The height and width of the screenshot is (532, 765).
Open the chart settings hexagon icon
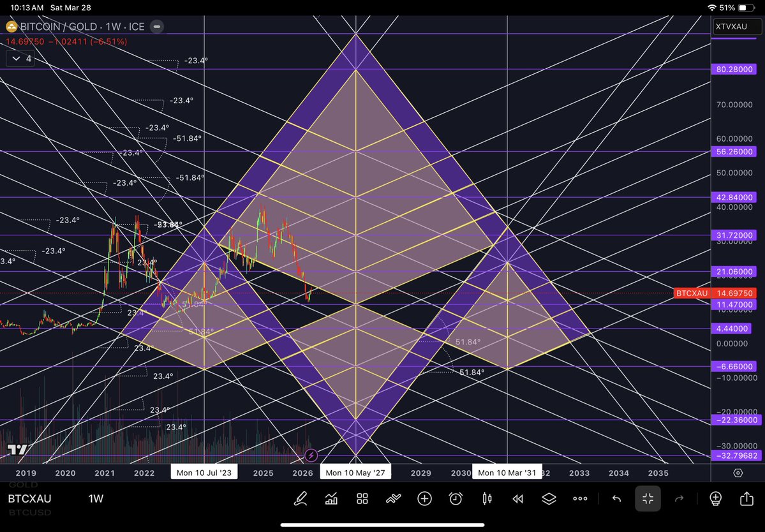(x=738, y=473)
